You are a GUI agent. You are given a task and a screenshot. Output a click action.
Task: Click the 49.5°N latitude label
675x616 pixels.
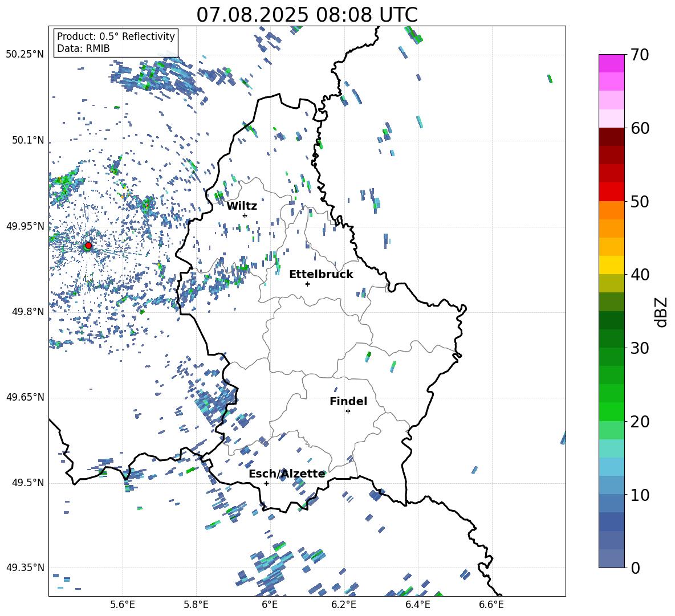[x=28, y=483]
